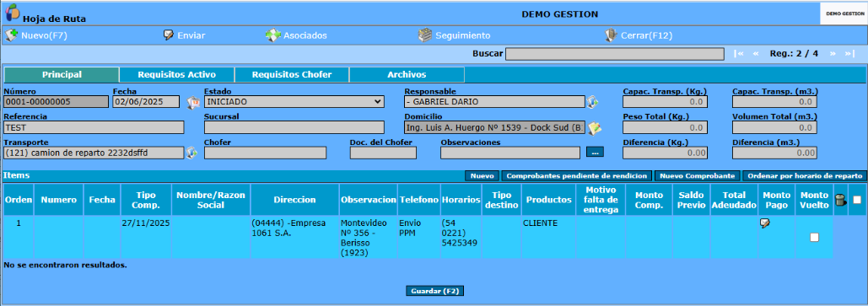Go to next record

(832, 54)
